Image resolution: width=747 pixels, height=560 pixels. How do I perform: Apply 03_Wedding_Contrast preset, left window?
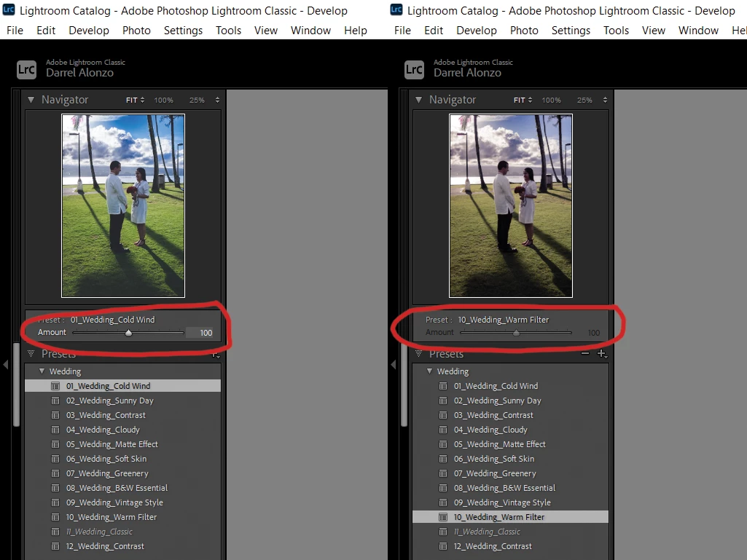point(122,415)
